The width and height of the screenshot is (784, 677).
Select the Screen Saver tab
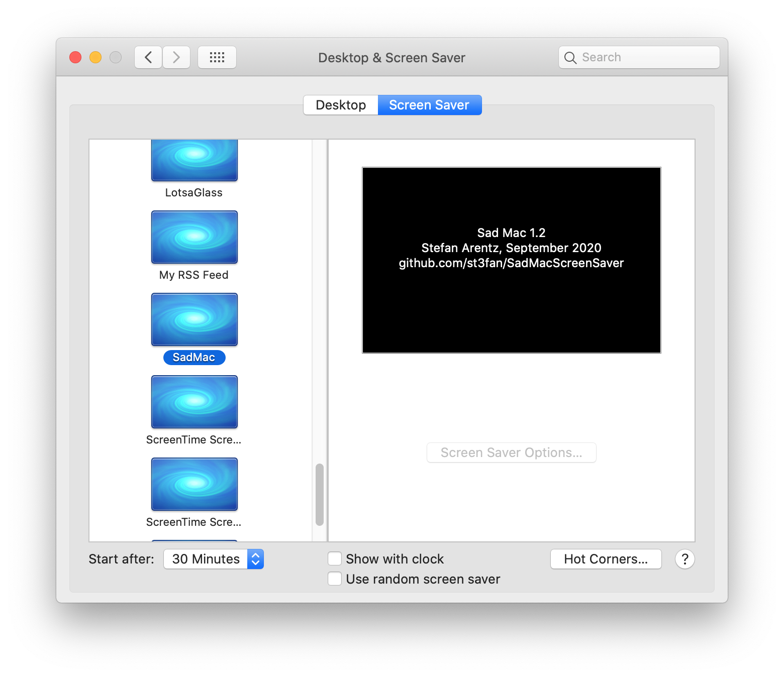coord(430,105)
